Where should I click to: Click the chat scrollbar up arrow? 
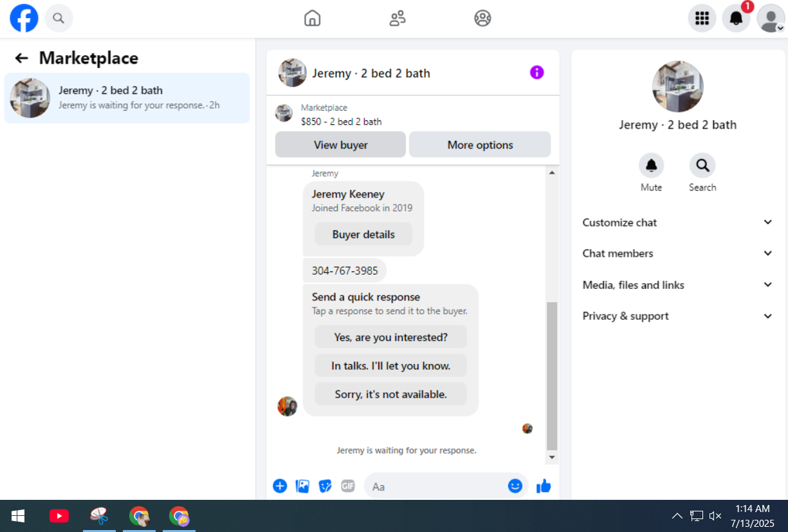551,172
